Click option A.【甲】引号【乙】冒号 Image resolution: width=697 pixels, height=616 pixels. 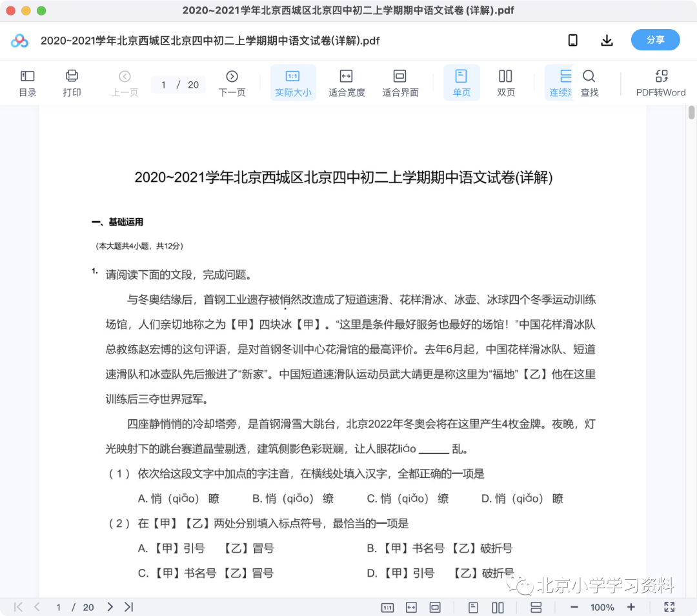(x=206, y=548)
